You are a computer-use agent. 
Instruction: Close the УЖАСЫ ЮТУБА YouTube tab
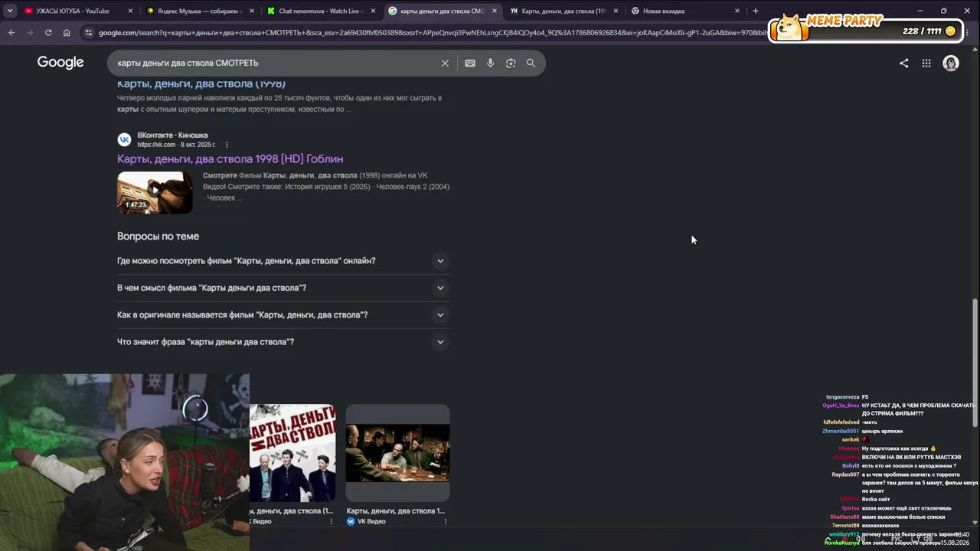130,11
